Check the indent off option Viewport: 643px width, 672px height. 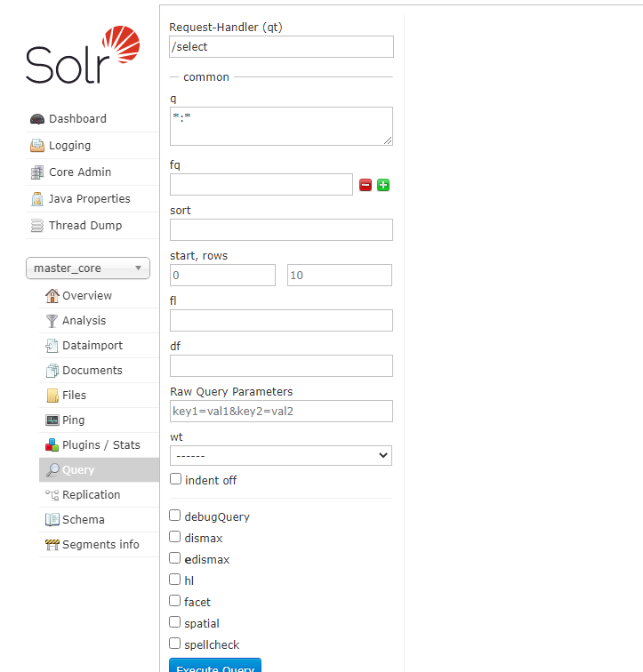coord(175,479)
